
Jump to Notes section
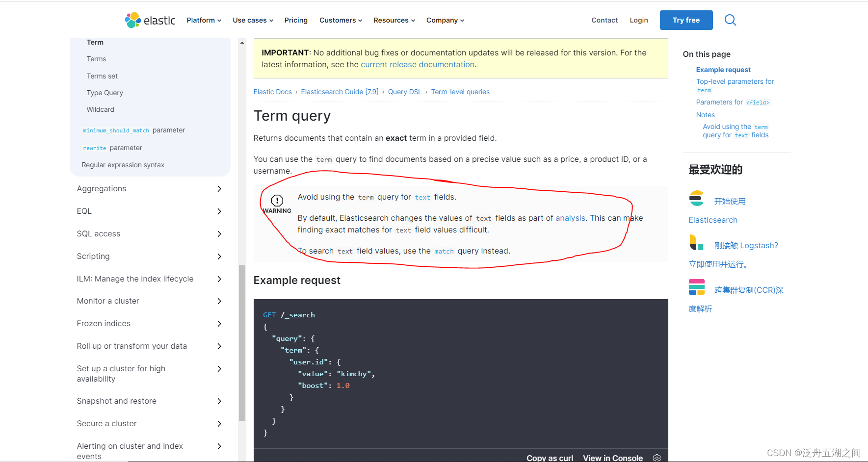[705, 115]
